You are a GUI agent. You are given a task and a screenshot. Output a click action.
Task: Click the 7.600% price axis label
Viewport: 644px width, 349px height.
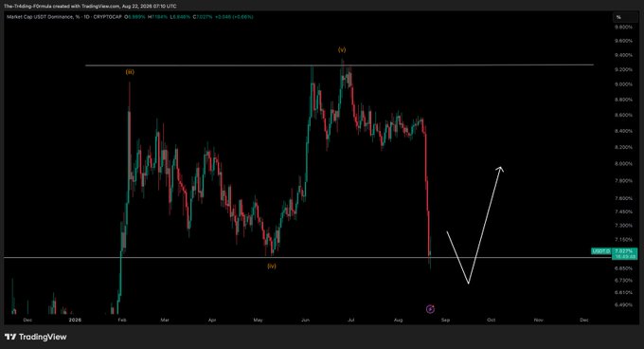[623, 198]
